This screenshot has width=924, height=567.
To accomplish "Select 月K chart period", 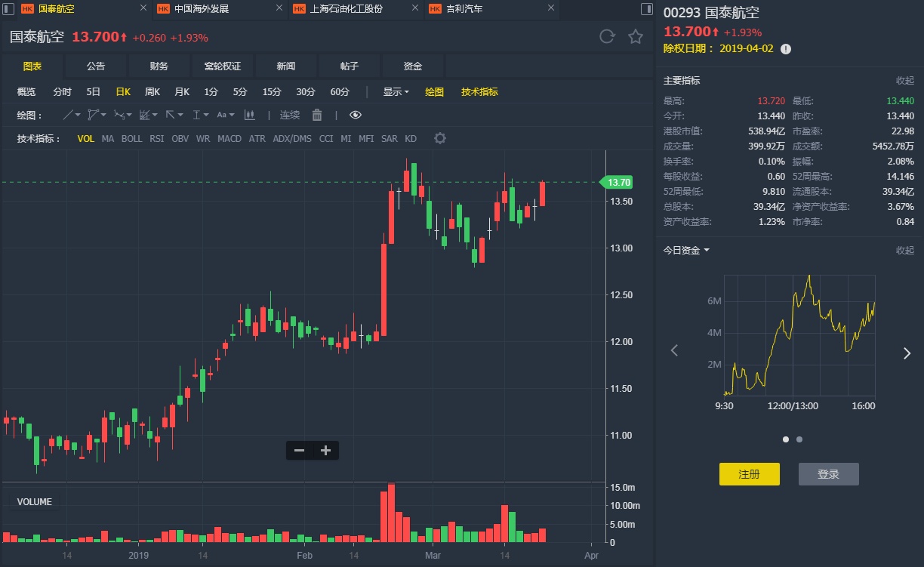I will click(182, 92).
